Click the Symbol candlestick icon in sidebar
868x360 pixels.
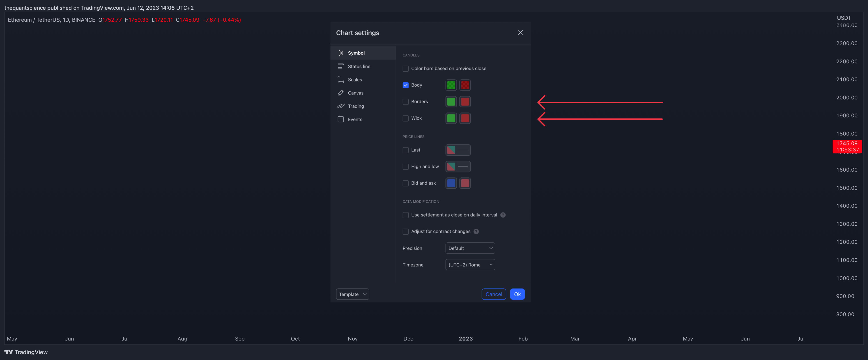[x=341, y=53]
